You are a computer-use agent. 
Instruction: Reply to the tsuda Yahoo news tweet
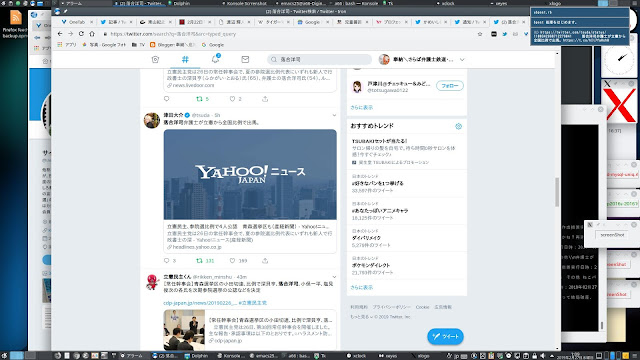pyautogui.click(x=167, y=260)
